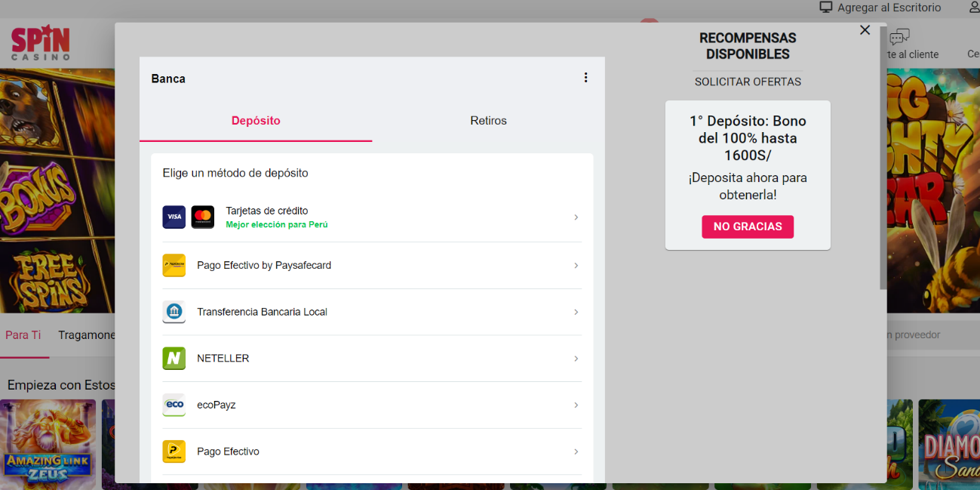The image size is (980, 490).
Task: Click the NO GRACIAS button
Action: tap(748, 227)
